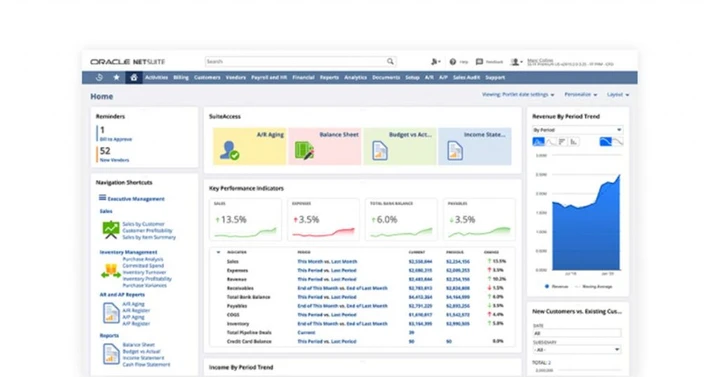Click the Oracle NetSuite logo
This screenshot has height=377, width=720.
128,62
